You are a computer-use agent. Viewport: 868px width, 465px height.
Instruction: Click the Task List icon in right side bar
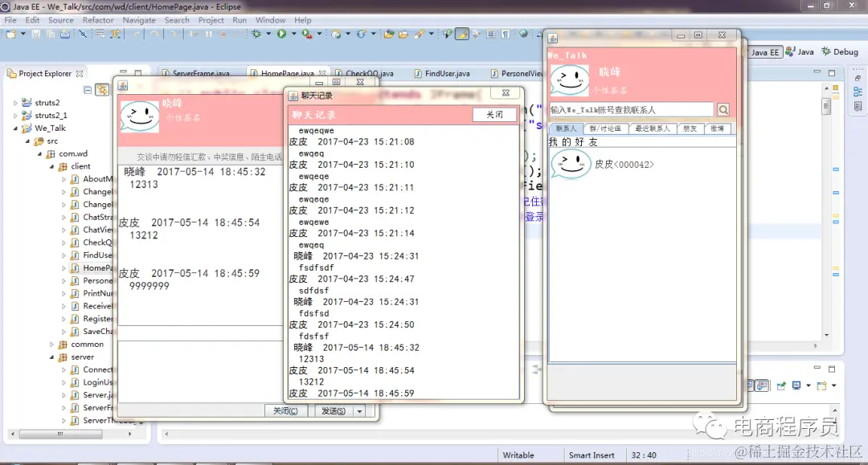click(x=858, y=106)
